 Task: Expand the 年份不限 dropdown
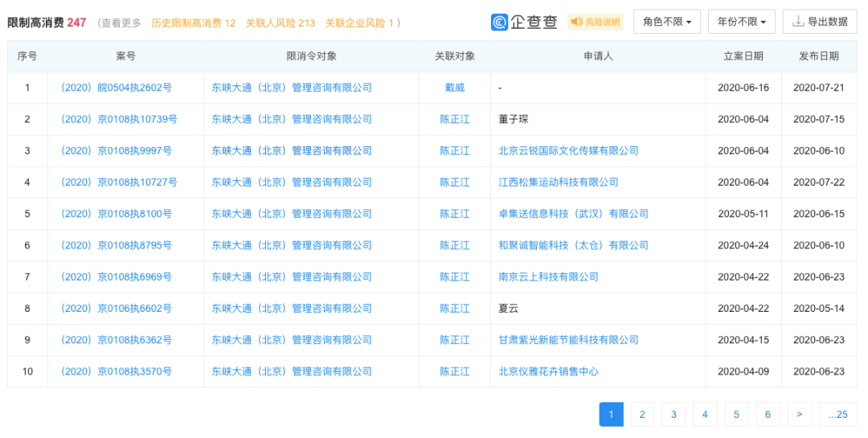coord(742,23)
